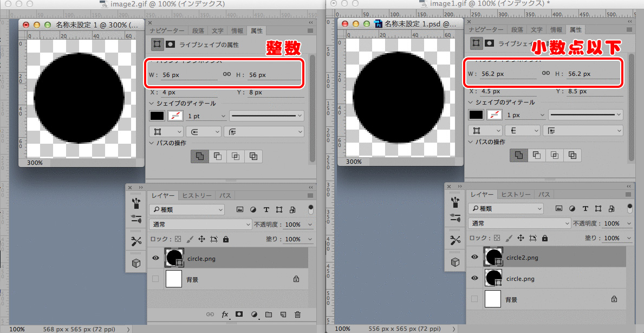The width and height of the screenshot is (644, 333).
Task: Click the link layers chain icon
Action: 210,315
